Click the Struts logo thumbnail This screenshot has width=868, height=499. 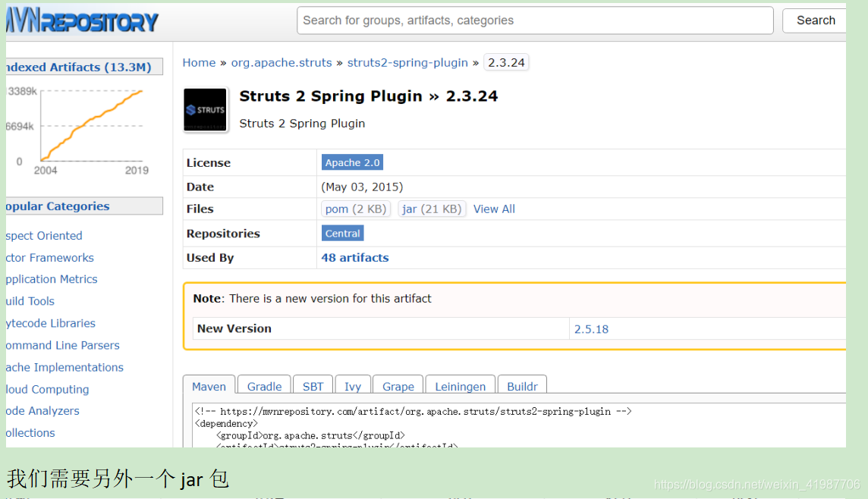coord(206,109)
